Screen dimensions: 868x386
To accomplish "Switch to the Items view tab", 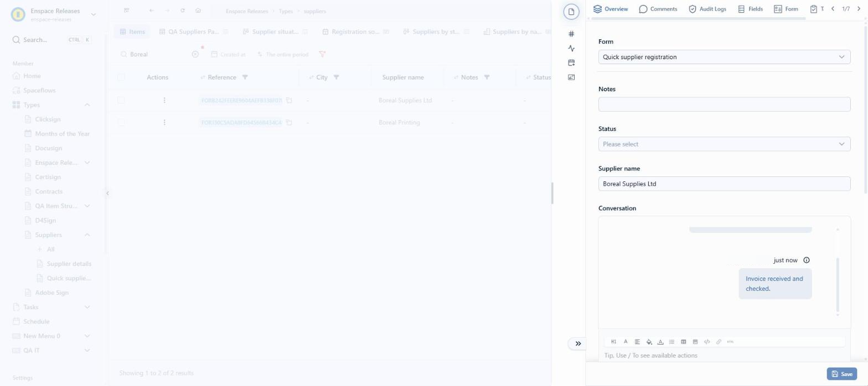I will [132, 32].
